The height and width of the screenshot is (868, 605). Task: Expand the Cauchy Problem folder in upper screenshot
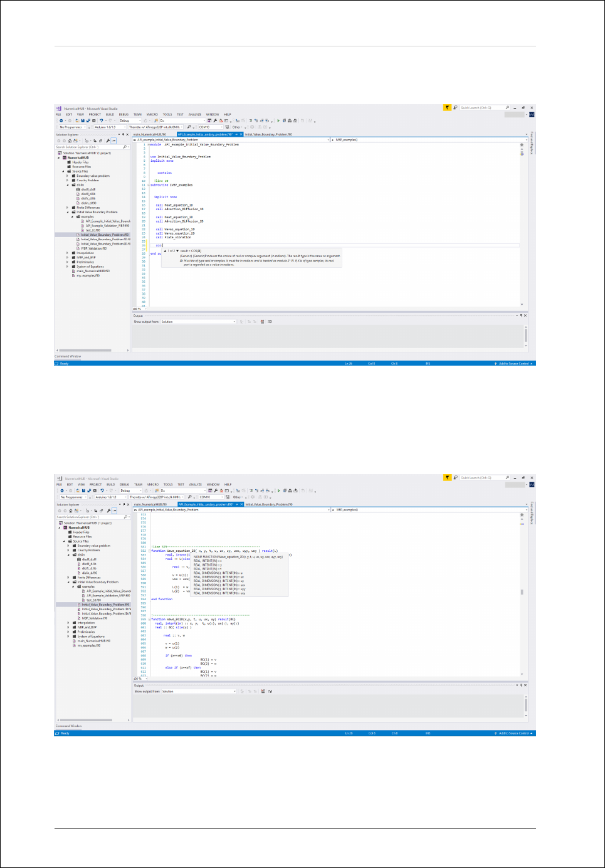(x=67, y=181)
